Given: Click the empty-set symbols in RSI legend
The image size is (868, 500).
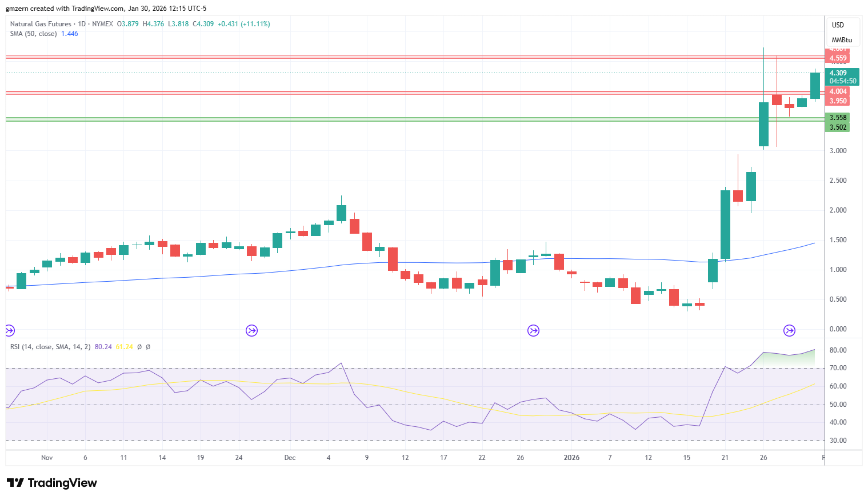Looking at the screenshot, I should click(x=143, y=347).
